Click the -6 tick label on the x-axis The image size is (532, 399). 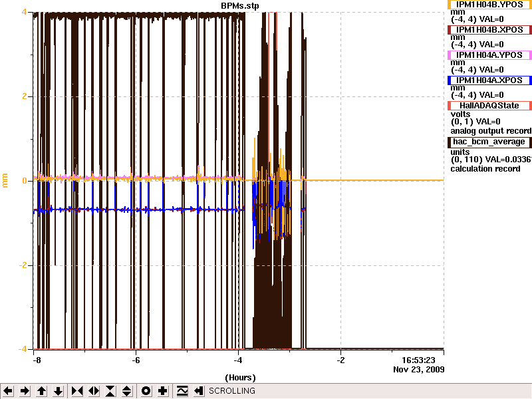[136, 360]
